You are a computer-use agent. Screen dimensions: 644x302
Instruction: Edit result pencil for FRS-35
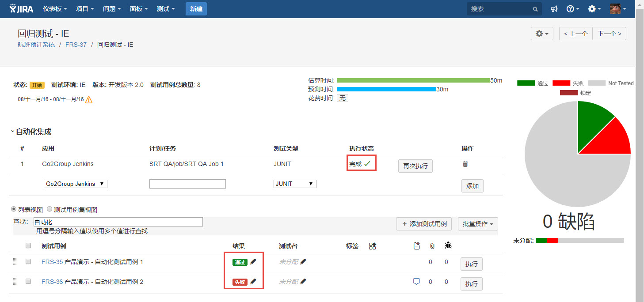[253, 261]
